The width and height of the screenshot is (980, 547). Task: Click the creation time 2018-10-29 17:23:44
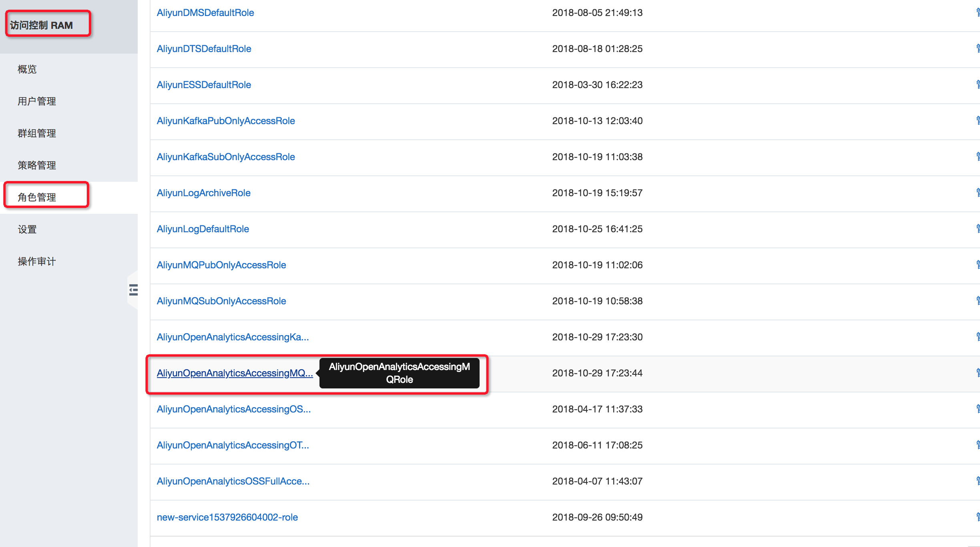597,373
